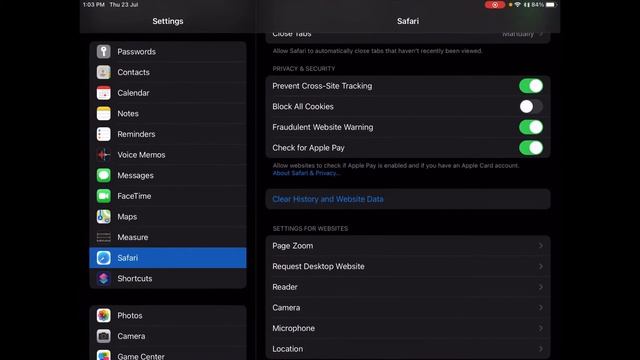Tap the Reader label

click(285, 287)
